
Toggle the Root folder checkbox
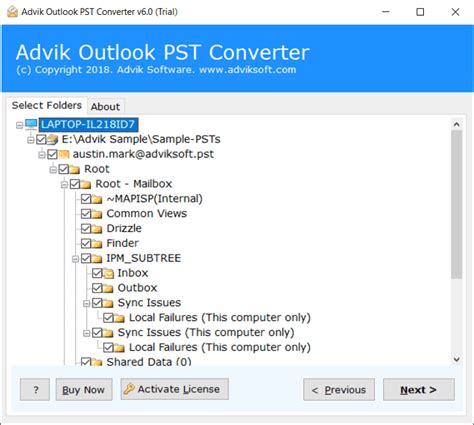(64, 169)
